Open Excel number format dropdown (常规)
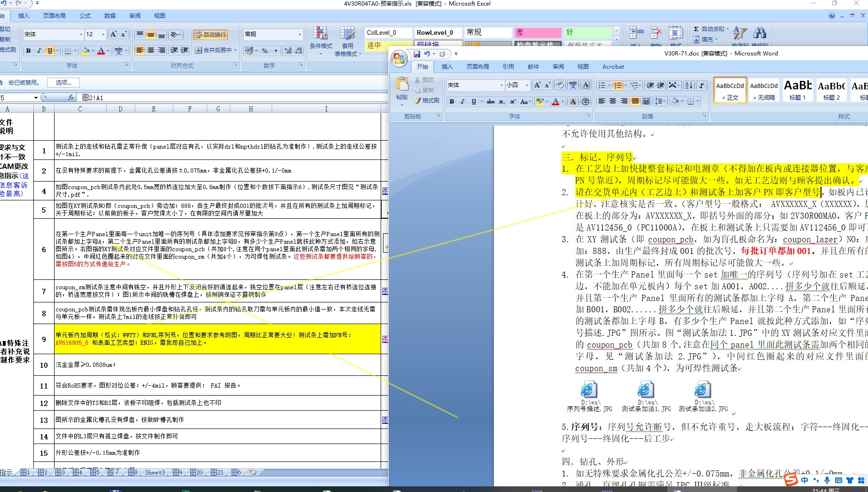The height and width of the screenshot is (492, 868). pos(300,34)
